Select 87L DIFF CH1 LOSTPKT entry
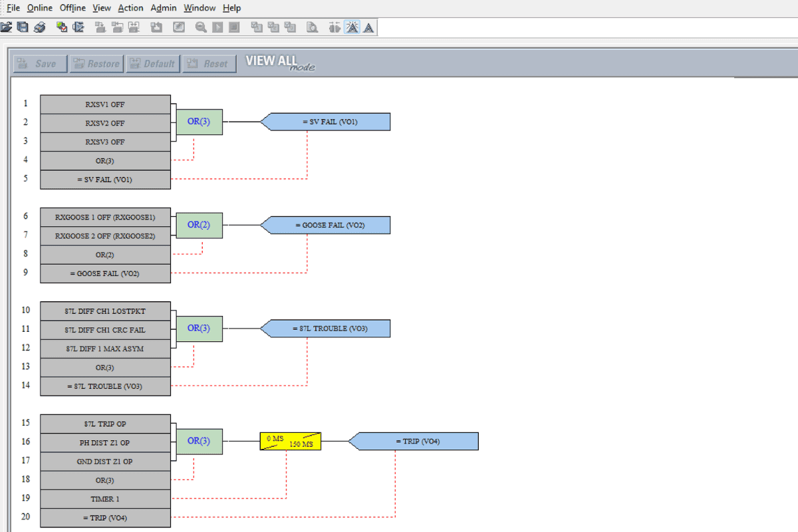 tap(105, 311)
